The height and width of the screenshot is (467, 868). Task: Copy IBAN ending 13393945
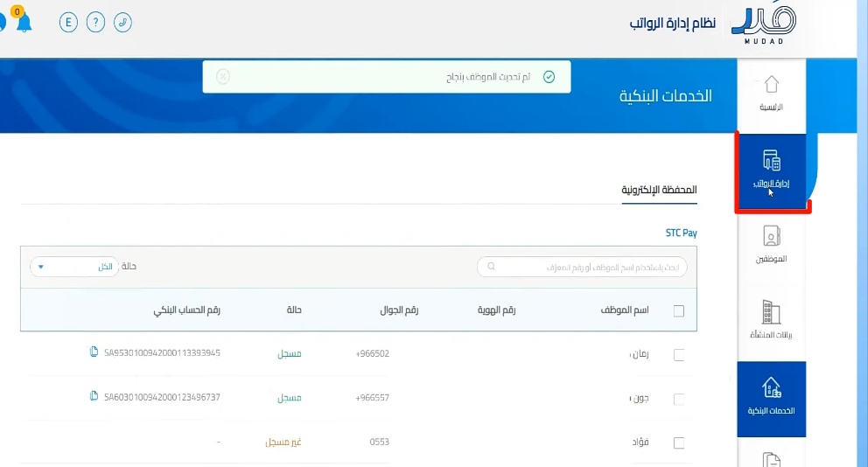click(x=94, y=352)
